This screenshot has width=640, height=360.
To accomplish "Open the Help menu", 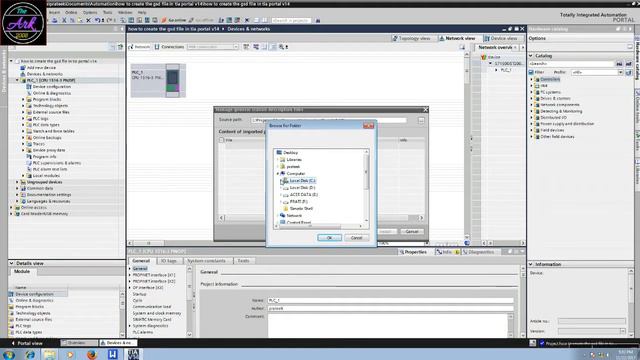I will (x=142, y=12).
